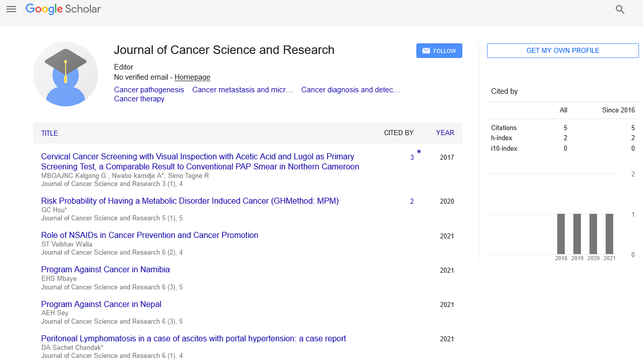643x364 pixels.
Task: Sort articles by the Year column
Action: pyautogui.click(x=445, y=133)
